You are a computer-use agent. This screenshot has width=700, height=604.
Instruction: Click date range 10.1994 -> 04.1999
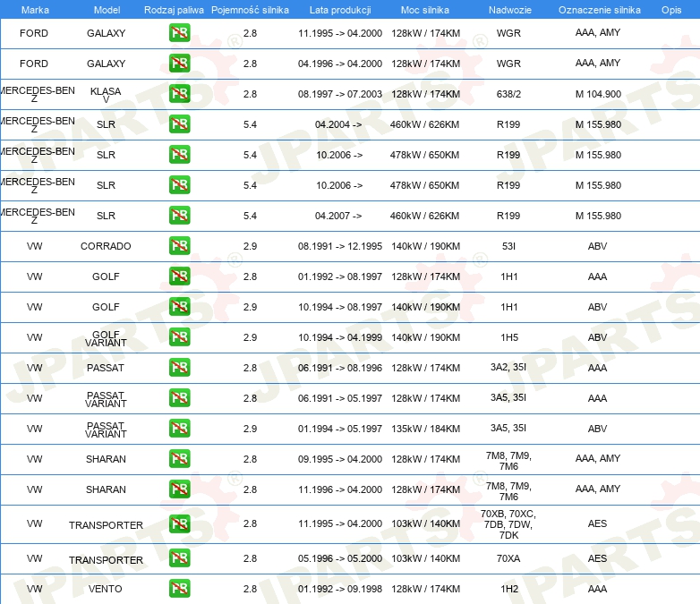pyautogui.click(x=340, y=337)
